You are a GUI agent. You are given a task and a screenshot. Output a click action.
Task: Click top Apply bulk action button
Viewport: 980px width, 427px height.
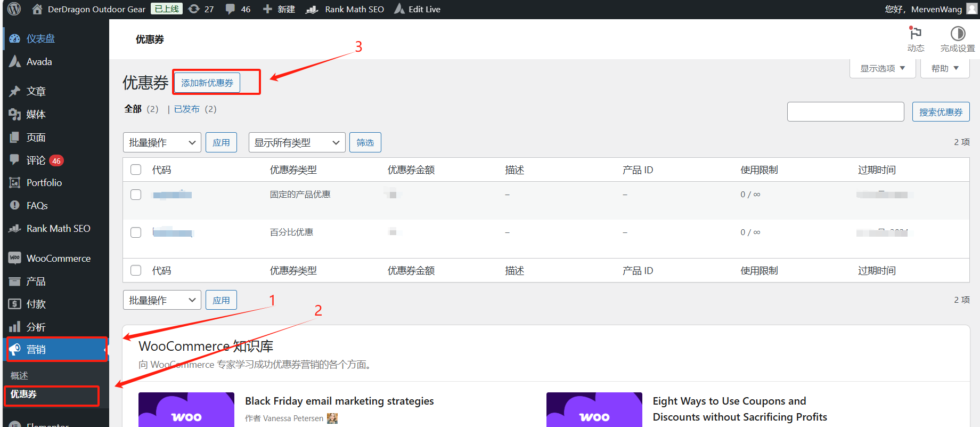pyautogui.click(x=221, y=142)
